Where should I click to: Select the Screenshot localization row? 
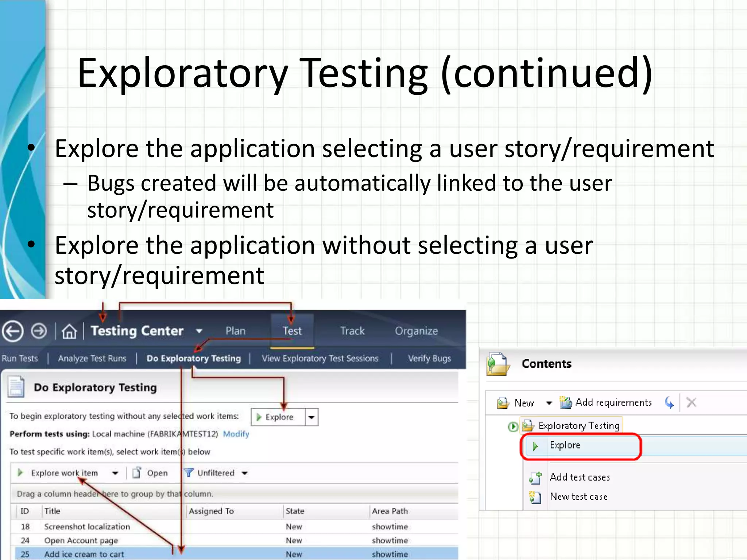point(236,526)
